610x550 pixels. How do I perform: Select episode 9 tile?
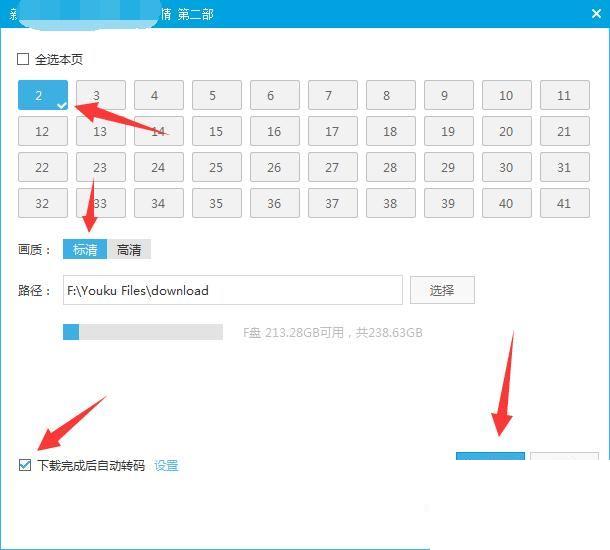[448, 96]
